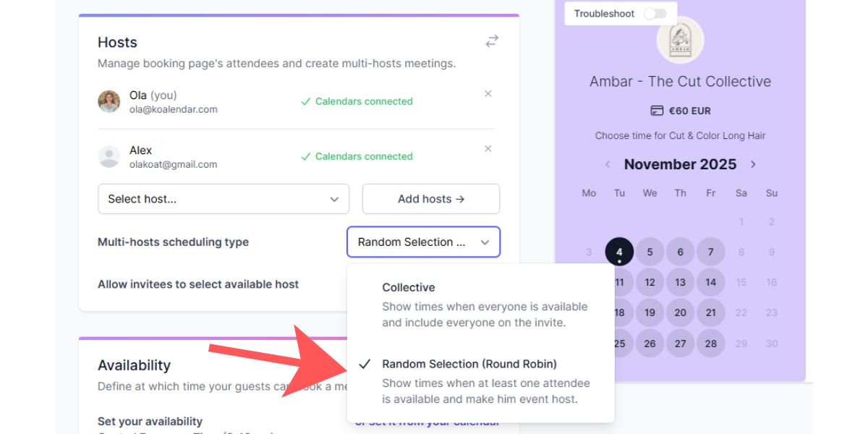Go back a month using the left chevron
This screenshot has height=434, width=868.
point(608,164)
